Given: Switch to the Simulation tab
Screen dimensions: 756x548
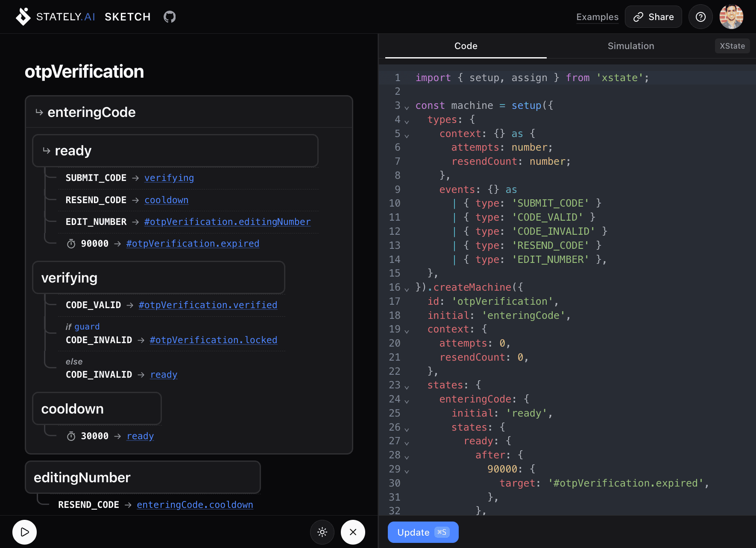Looking at the screenshot, I should click(630, 46).
